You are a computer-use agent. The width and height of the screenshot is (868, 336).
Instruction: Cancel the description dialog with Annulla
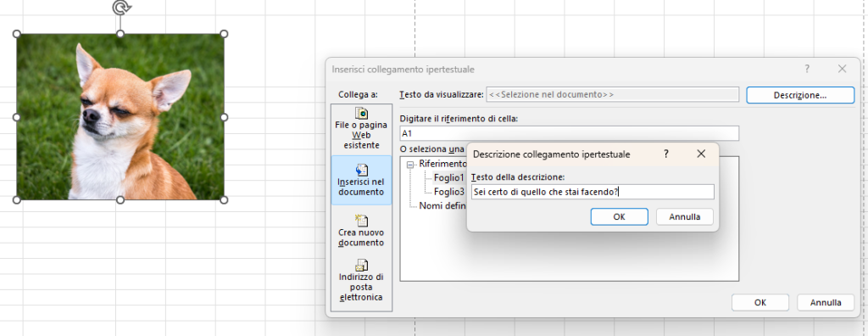pos(684,217)
